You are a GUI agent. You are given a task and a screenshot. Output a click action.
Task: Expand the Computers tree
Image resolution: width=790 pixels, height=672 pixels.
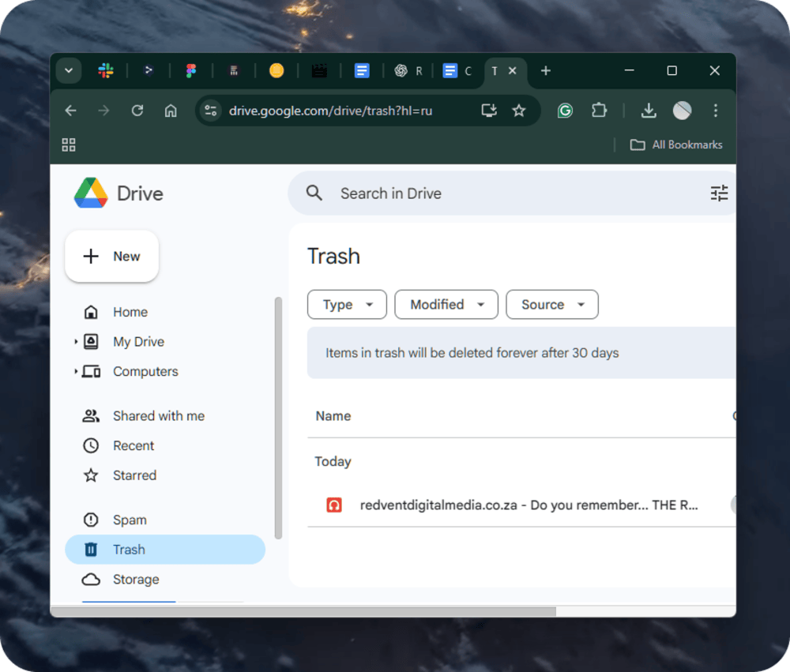pyautogui.click(x=76, y=371)
